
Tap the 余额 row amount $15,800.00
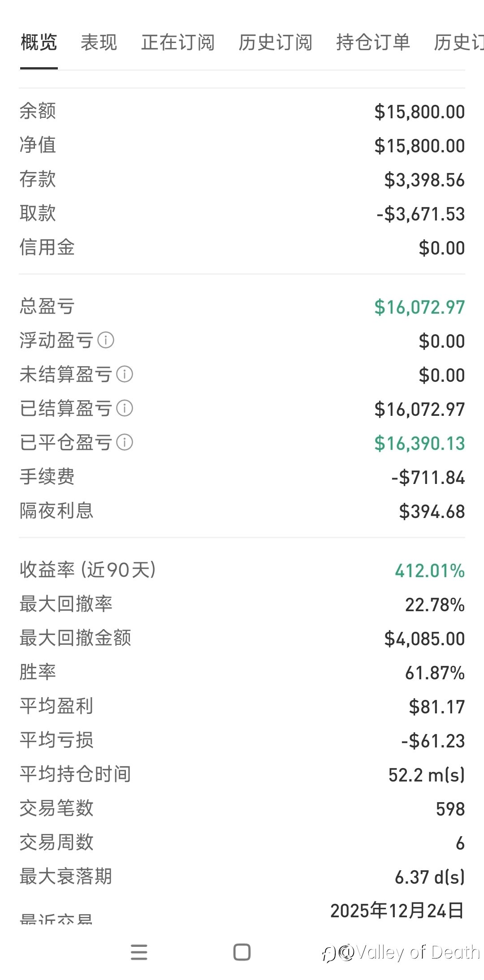(x=419, y=112)
